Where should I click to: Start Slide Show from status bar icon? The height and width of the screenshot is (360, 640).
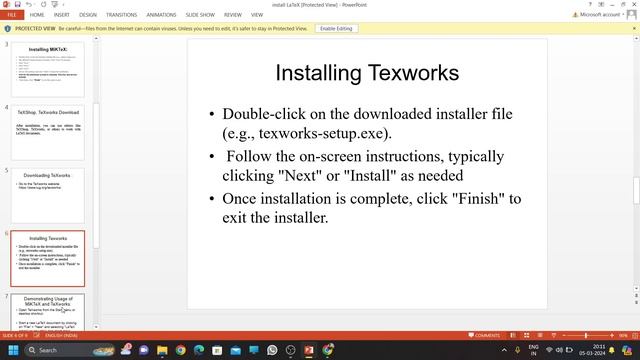click(553, 336)
